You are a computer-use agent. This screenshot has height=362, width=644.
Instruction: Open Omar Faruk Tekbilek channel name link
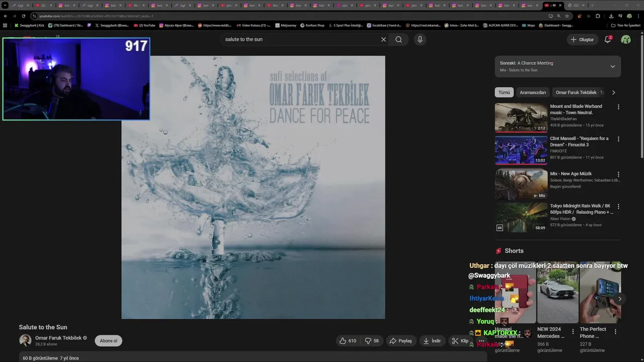58,338
